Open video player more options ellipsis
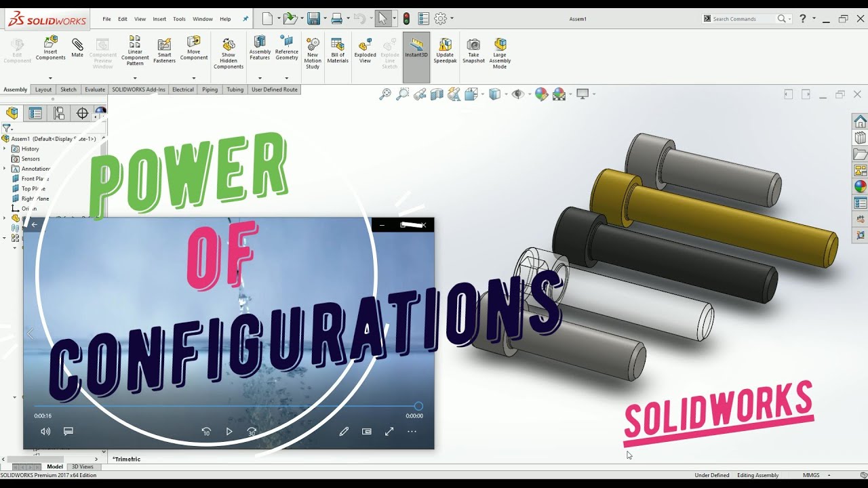868x488 pixels. point(412,431)
